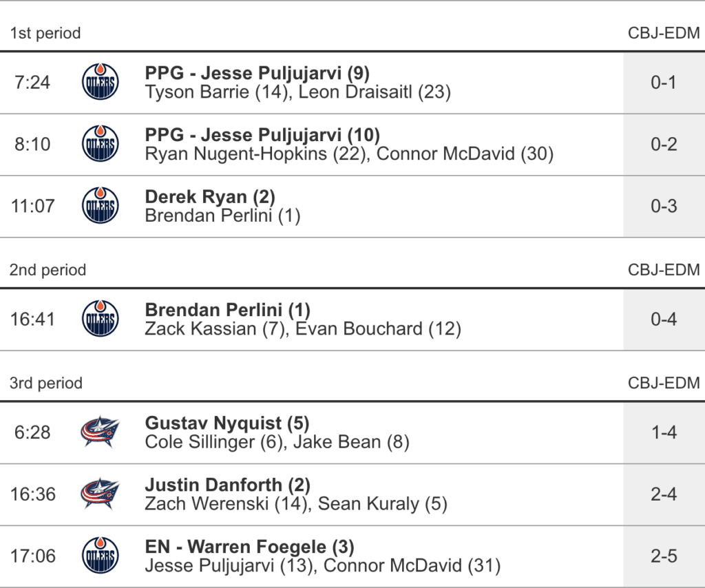Click the Oilers logo beside the 17:06 goal
This screenshot has height=588, width=705.
coord(100,556)
